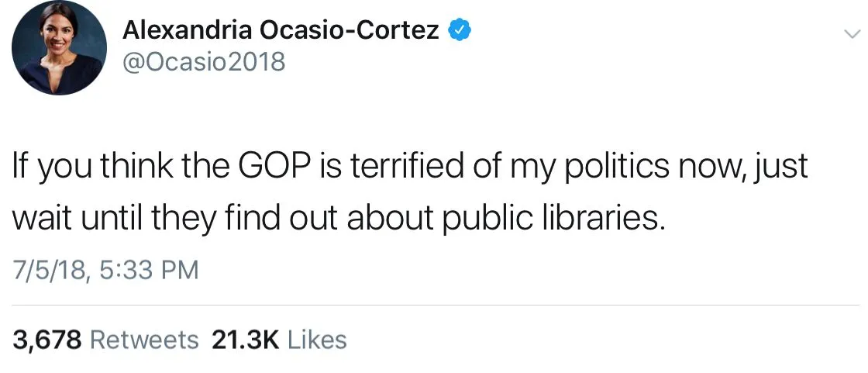Click the Alexandria Ocasio-Cortez display name
The height and width of the screenshot is (373, 868).
click(x=282, y=30)
